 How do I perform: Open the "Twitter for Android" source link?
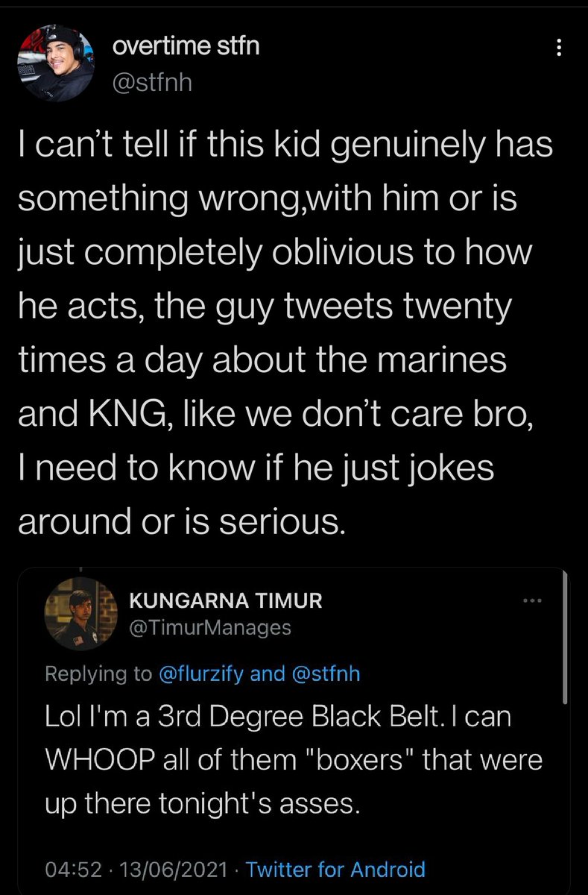(335, 869)
